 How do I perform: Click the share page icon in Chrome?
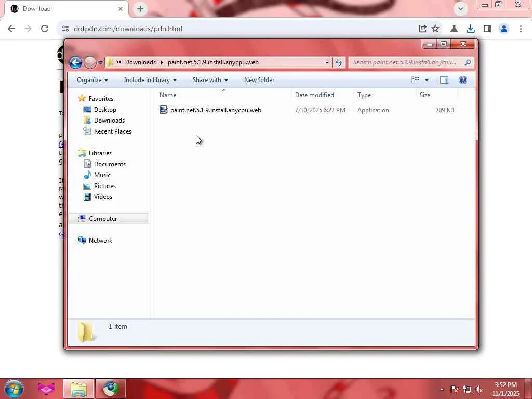coord(422,29)
